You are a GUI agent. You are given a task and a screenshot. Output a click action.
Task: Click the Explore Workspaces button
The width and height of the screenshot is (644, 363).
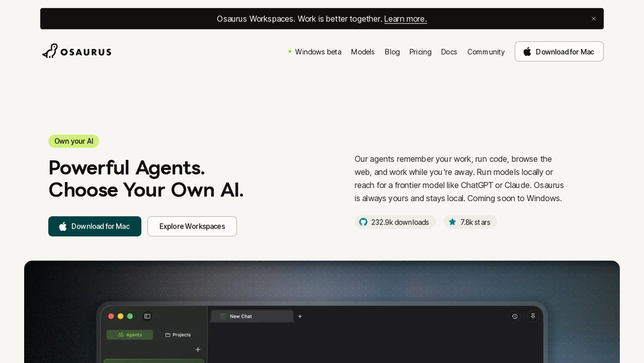point(192,226)
